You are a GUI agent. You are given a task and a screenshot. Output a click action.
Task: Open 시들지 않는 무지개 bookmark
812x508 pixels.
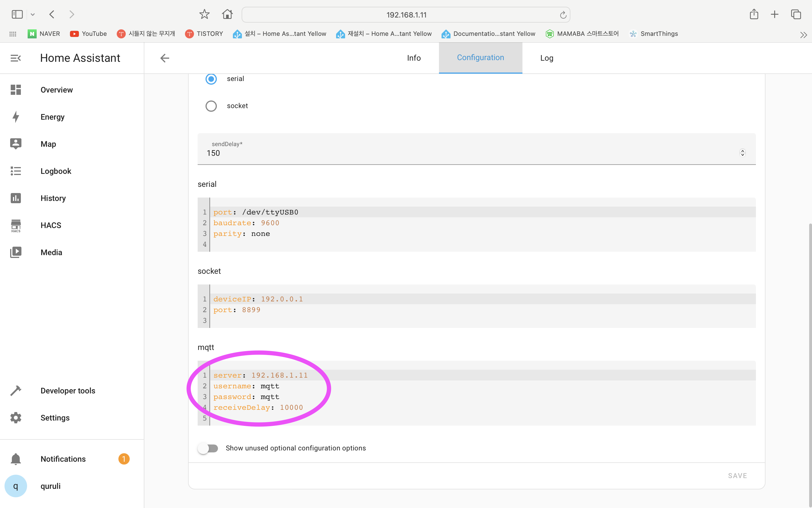[x=146, y=34]
